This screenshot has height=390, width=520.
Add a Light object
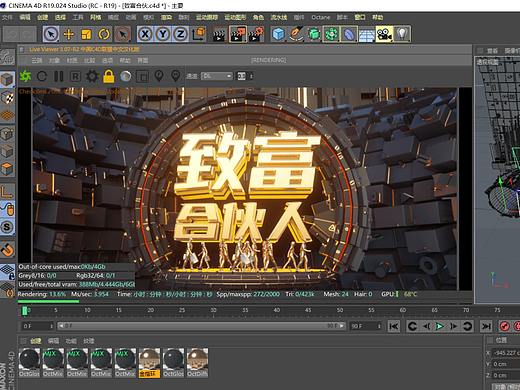(x=402, y=34)
